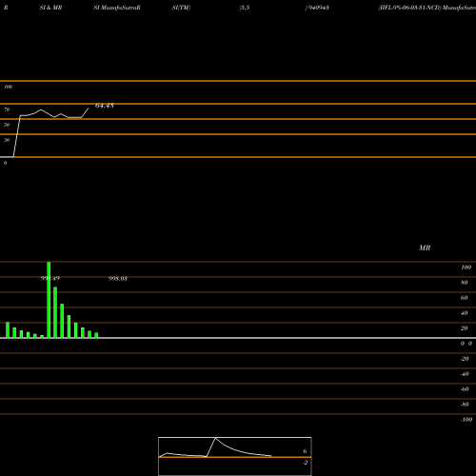Click the price label 998.03
The width and height of the screenshot is (476, 476).
click(x=118, y=279)
